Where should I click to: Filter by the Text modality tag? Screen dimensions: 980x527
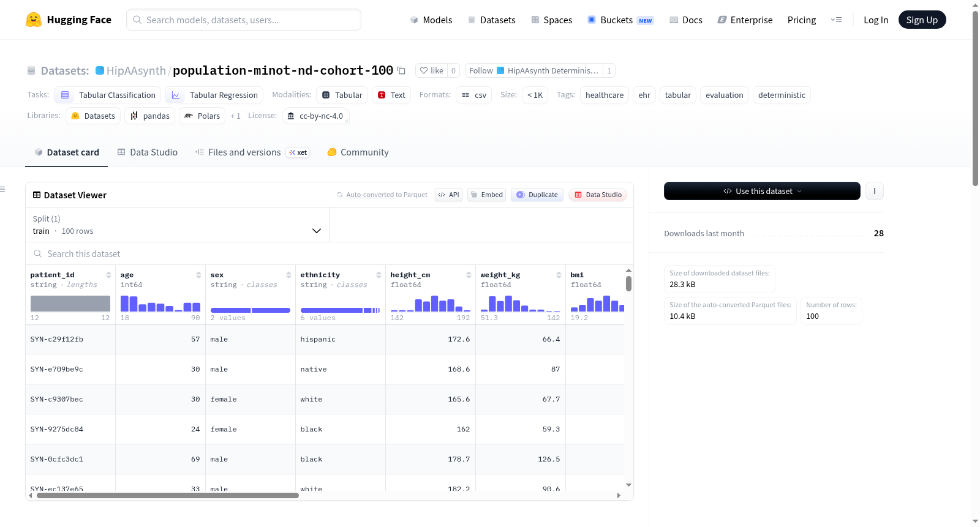[391, 95]
